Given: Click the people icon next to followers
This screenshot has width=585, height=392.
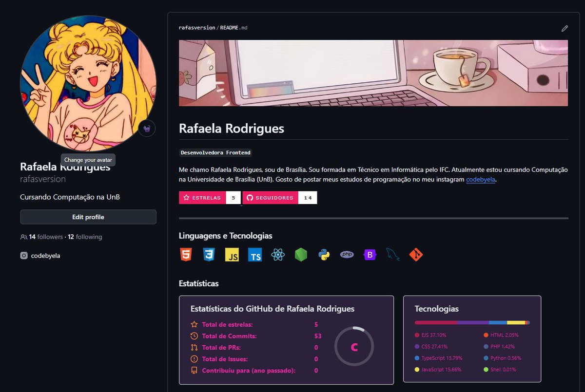Looking at the screenshot, I should [23, 237].
